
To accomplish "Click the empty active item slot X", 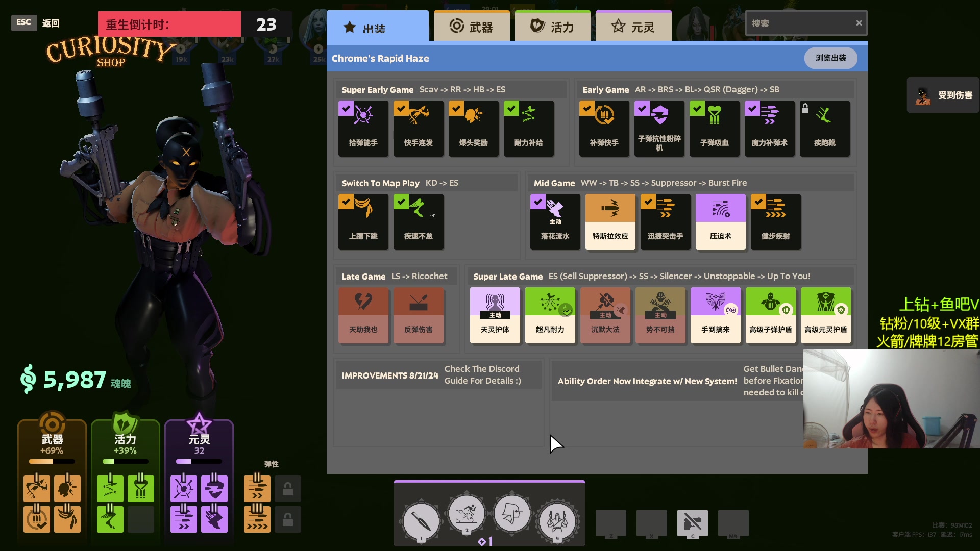I will (x=652, y=524).
